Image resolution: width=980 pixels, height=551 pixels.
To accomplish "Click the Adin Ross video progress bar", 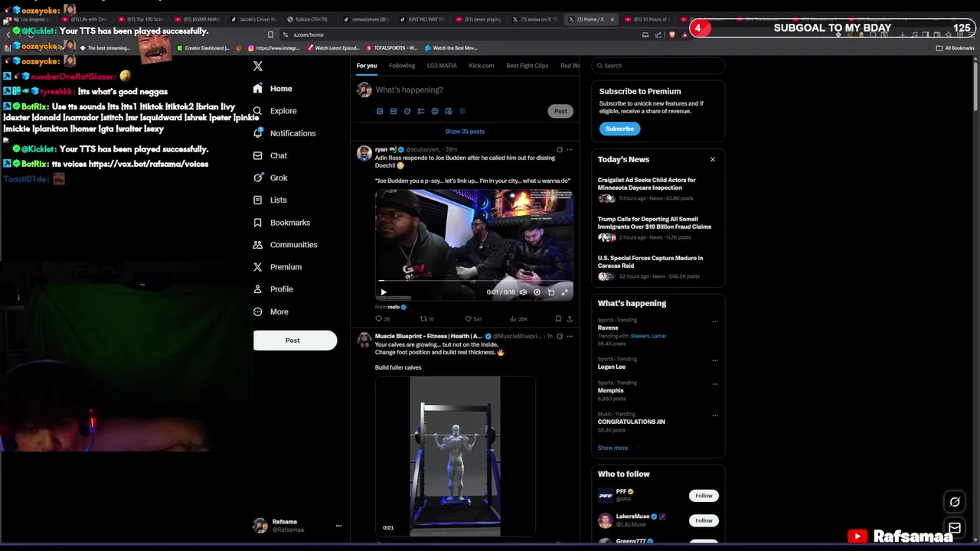I will 474,282.
